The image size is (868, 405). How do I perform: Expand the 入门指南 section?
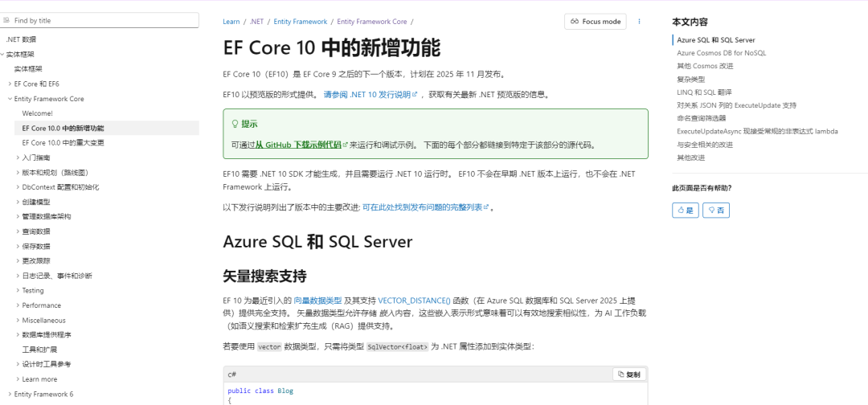[18, 157]
